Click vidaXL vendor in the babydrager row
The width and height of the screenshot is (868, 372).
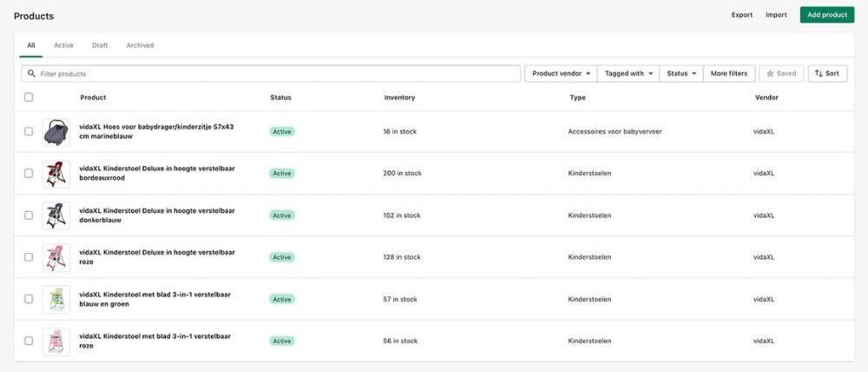pos(764,131)
